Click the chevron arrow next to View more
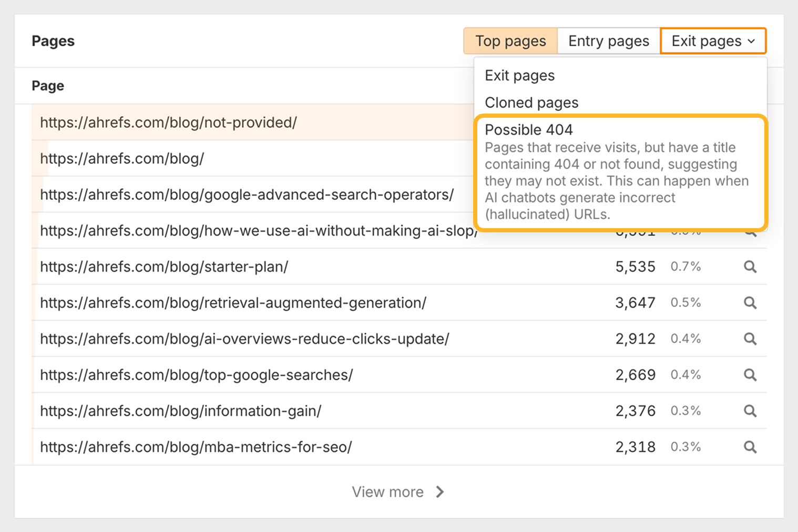The height and width of the screenshot is (532, 798). tap(440, 492)
